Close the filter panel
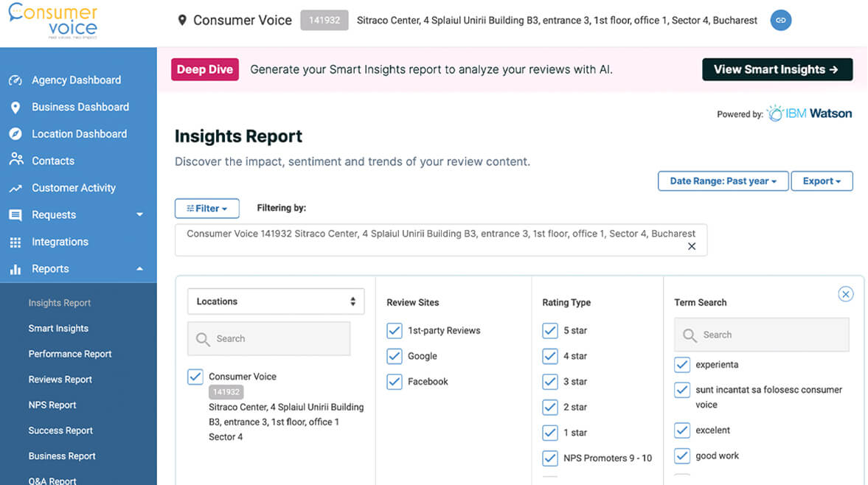The height and width of the screenshot is (485, 868). (845, 294)
